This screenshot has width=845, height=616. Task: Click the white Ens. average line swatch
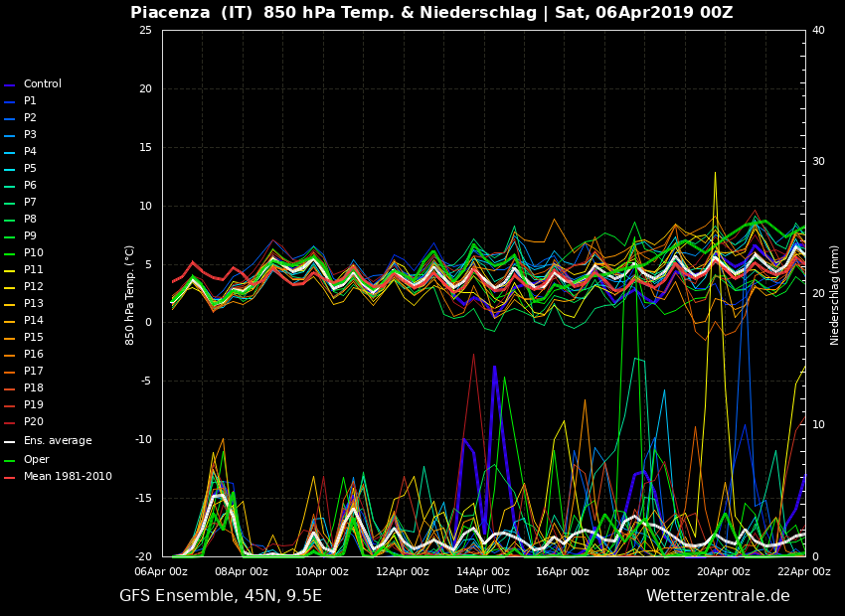pyautogui.click(x=10, y=442)
